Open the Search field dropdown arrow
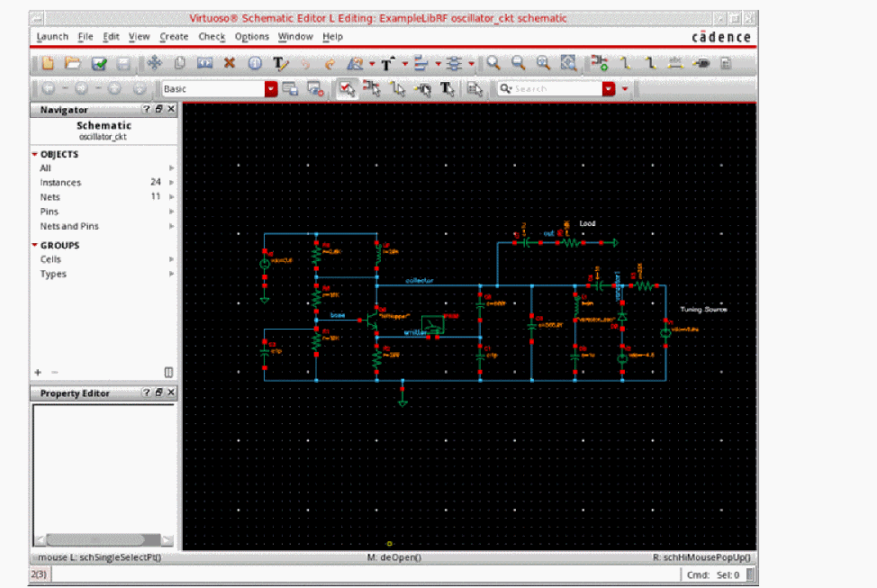The width and height of the screenshot is (877, 588). click(x=609, y=89)
